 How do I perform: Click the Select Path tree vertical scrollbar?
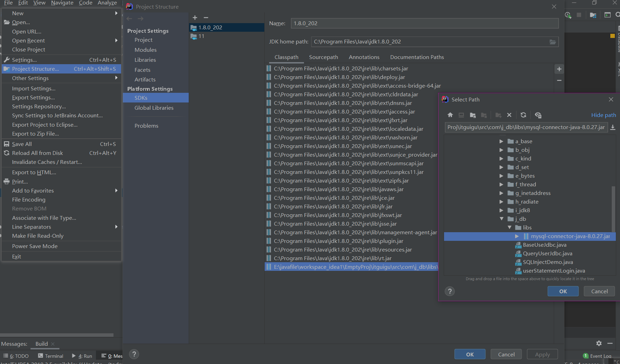click(x=613, y=209)
